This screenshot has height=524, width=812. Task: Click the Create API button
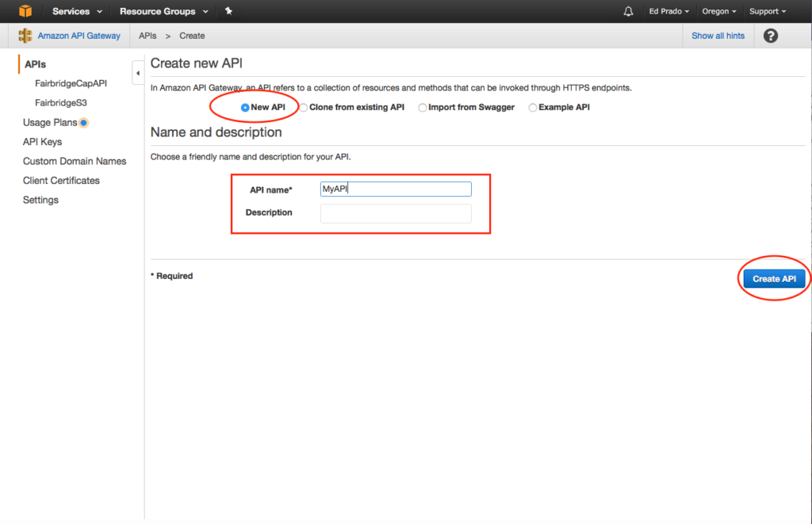click(x=774, y=278)
